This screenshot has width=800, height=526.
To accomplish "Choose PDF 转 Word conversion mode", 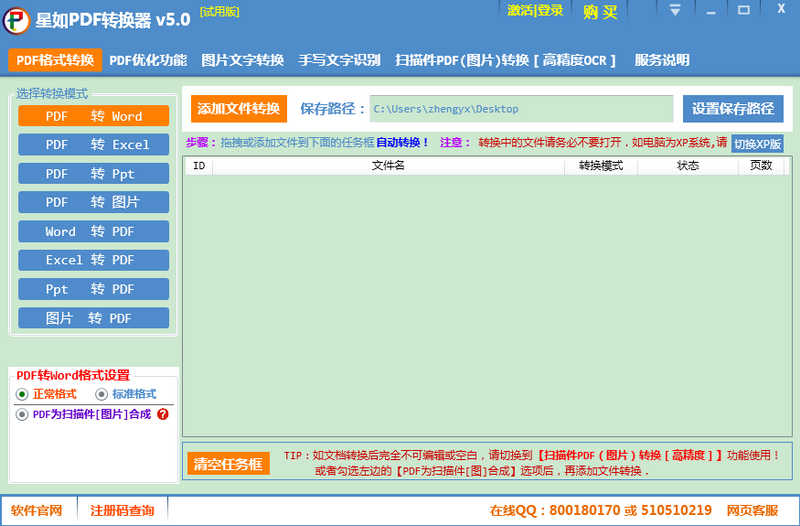I will click(93, 116).
